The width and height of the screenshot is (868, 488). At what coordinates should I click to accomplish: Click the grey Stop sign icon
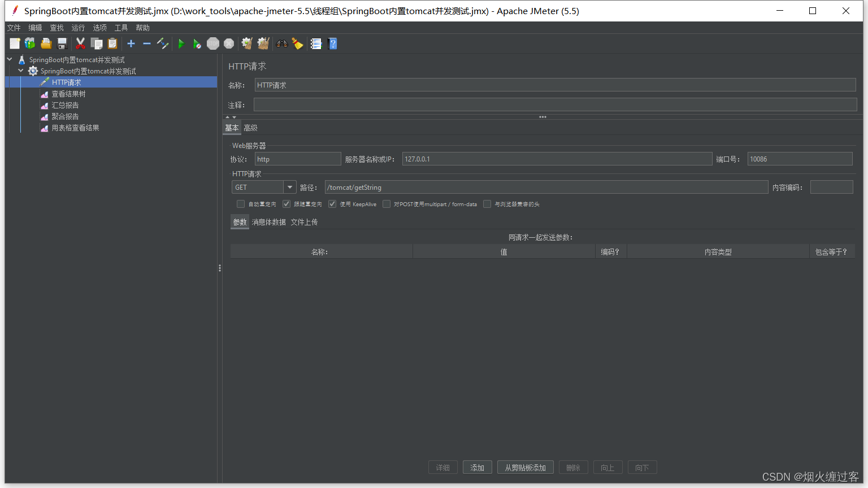click(x=213, y=43)
